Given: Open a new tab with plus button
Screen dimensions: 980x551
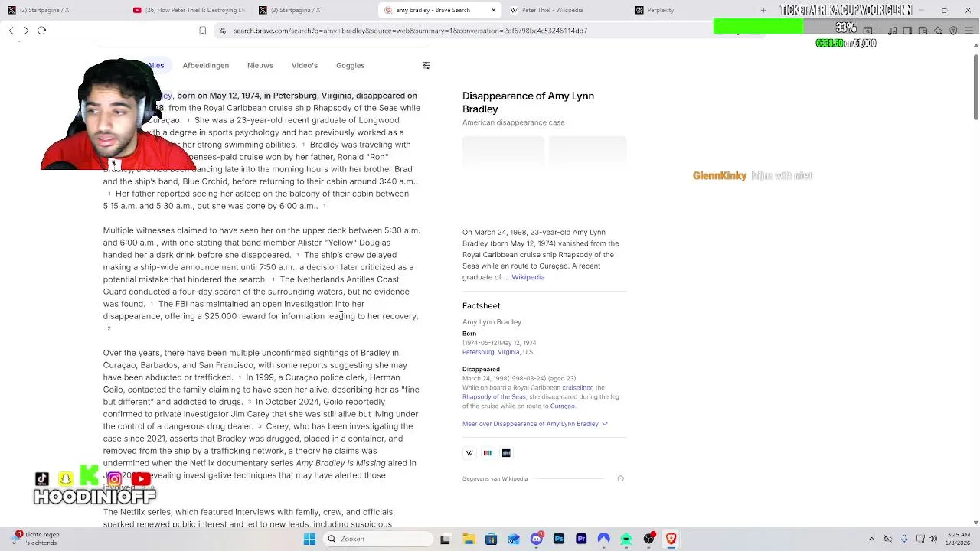Looking at the screenshot, I should click(763, 10).
